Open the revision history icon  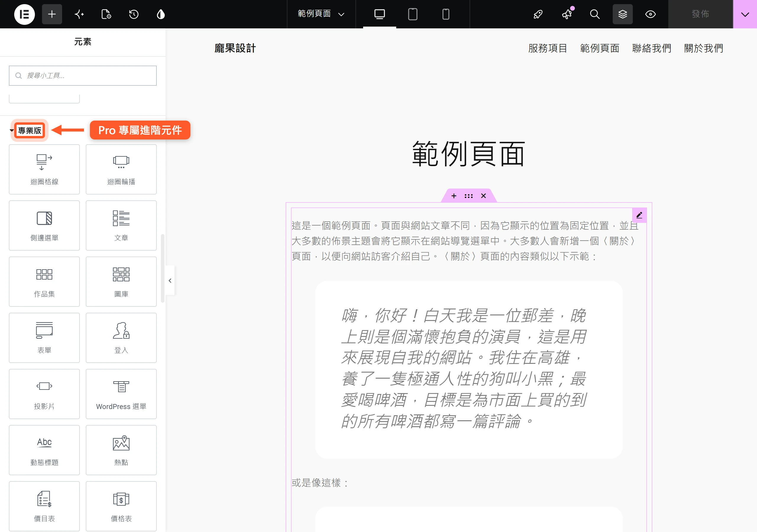tap(134, 14)
